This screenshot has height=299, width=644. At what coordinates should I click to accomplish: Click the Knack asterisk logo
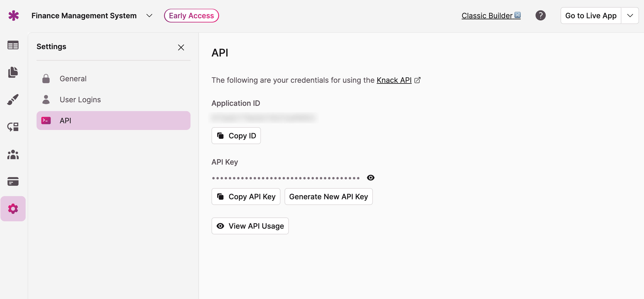pos(13,16)
